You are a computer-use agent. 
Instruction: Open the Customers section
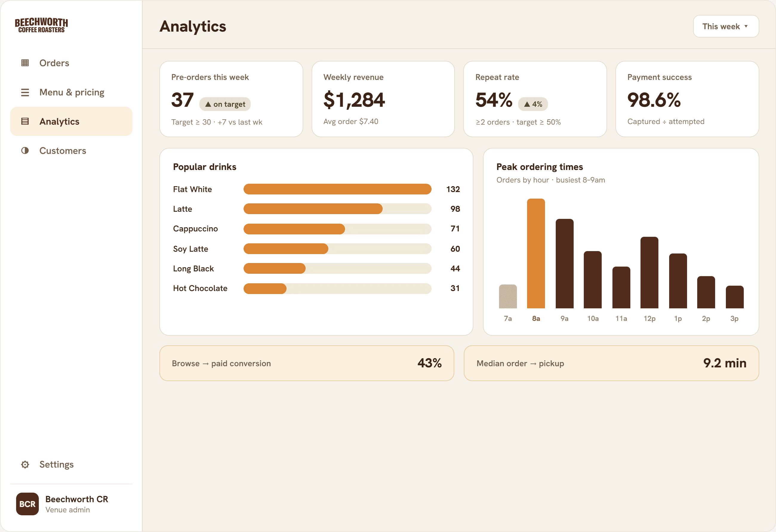pyautogui.click(x=71, y=150)
